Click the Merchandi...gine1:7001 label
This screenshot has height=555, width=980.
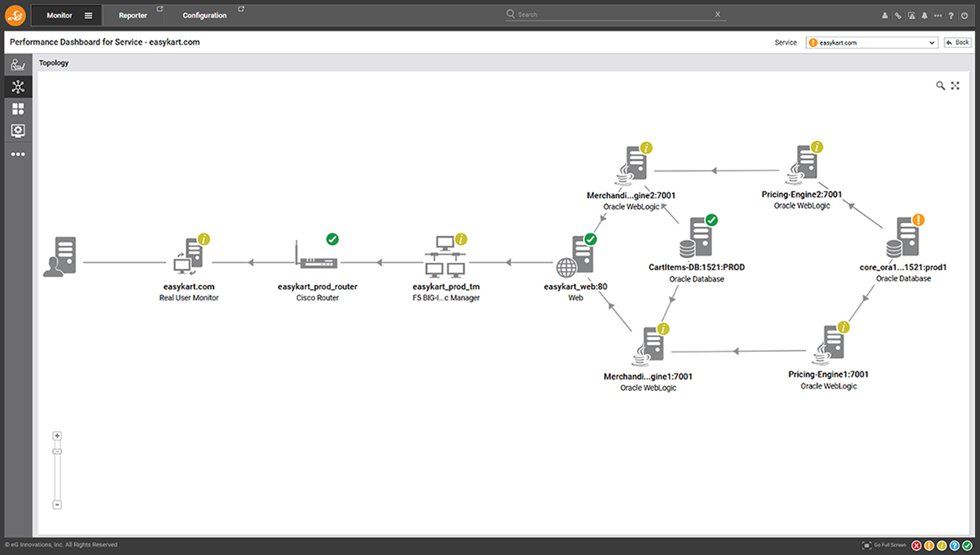click(648, 377)
